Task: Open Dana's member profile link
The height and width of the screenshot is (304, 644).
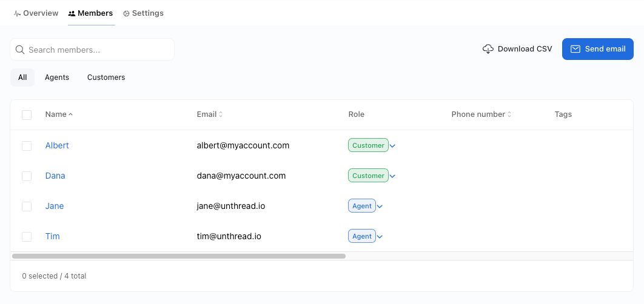Action: (55, 176)
